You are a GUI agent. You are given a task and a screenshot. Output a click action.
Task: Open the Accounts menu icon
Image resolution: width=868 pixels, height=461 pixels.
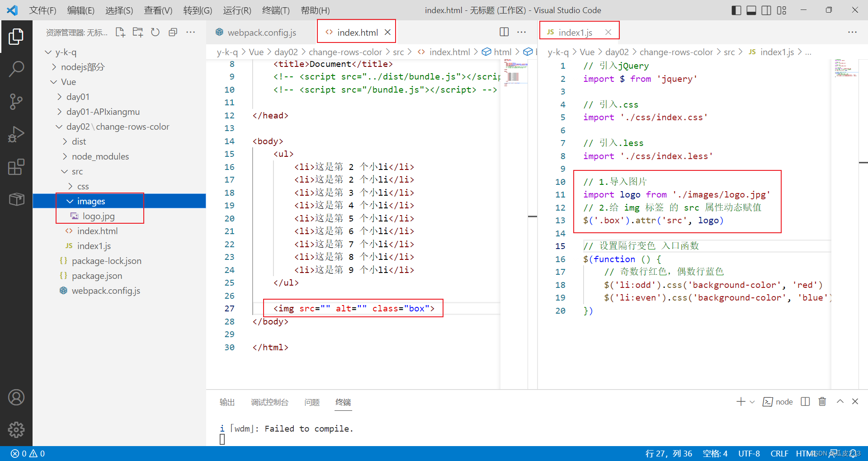pos(16,397)
